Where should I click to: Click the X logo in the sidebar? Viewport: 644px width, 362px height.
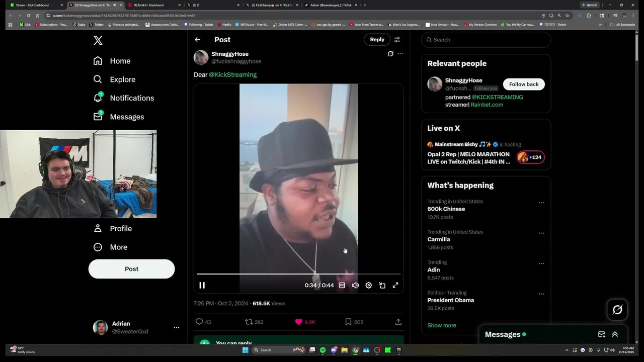(x=98, y=41)
